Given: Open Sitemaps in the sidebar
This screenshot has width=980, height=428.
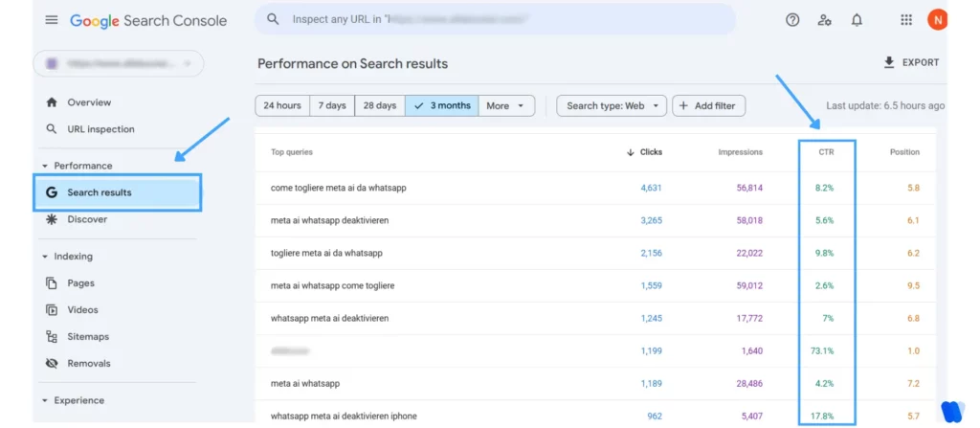Looking at the screenshot, I should coord(88,337).
